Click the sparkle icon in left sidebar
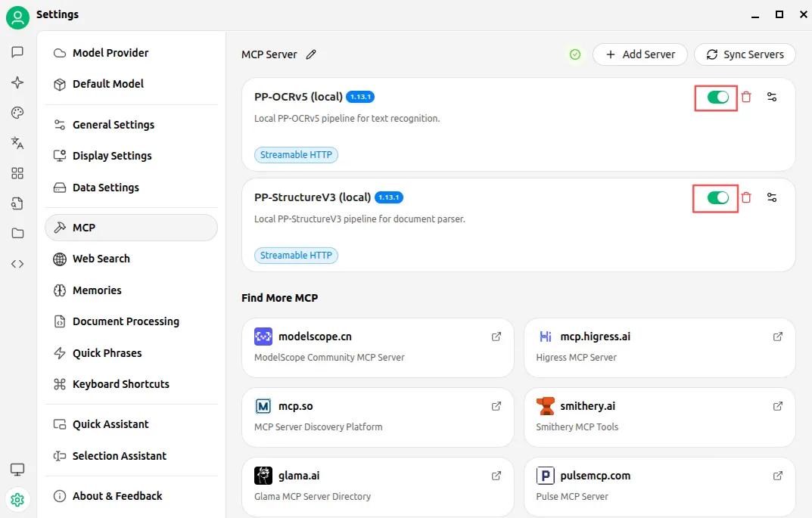Image resolution: width=812 pixels, height=518 pixels. [17, 82]
